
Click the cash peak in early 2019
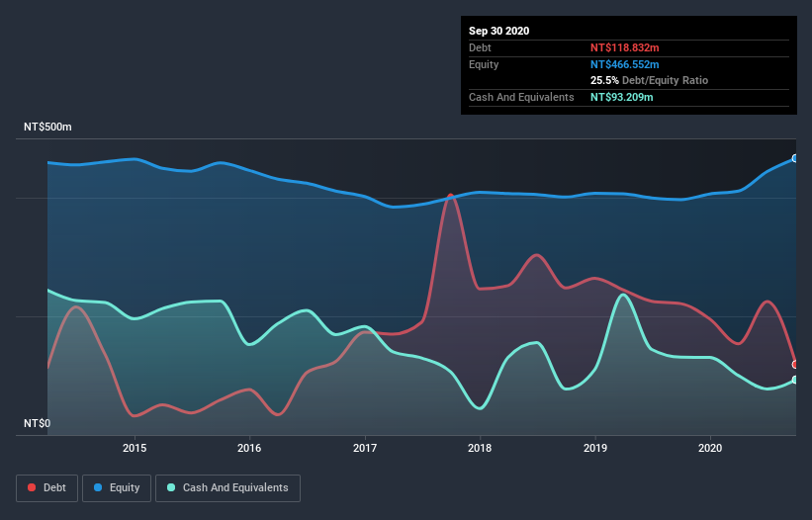pyautogui.click(x=623, y=295)
